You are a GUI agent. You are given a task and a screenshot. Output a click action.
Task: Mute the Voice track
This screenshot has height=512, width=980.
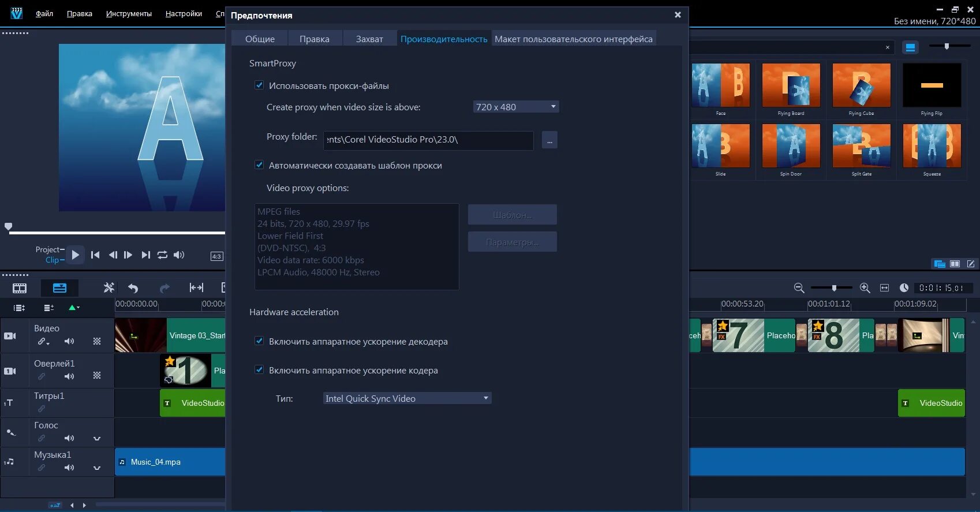pyautogui.click(x=69, y=438)
